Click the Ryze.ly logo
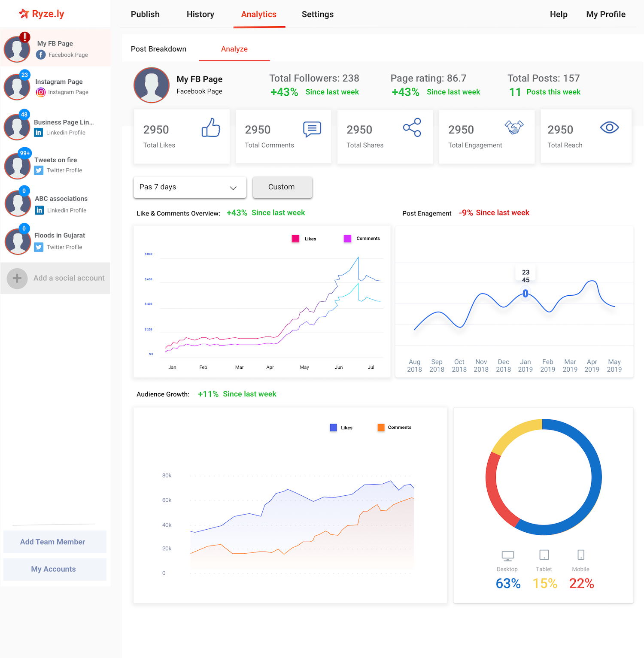Viewport: 644px width, 658px height. (x=42, y=14)
